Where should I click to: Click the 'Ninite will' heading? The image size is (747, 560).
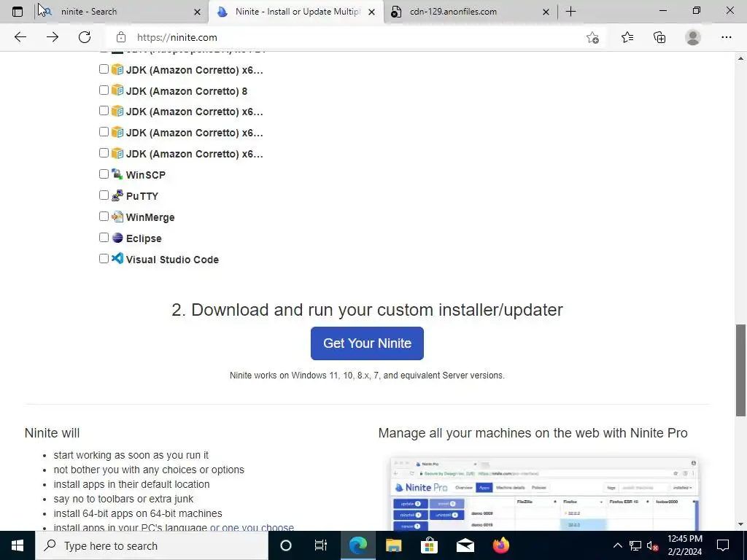click(52, 433)
